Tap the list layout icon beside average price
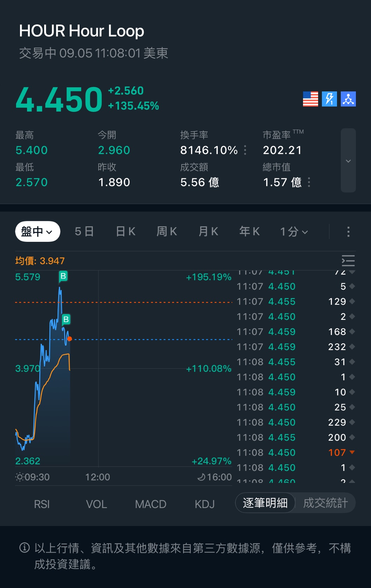Screen dimensions: 371x588 click(x=348, y=261)
